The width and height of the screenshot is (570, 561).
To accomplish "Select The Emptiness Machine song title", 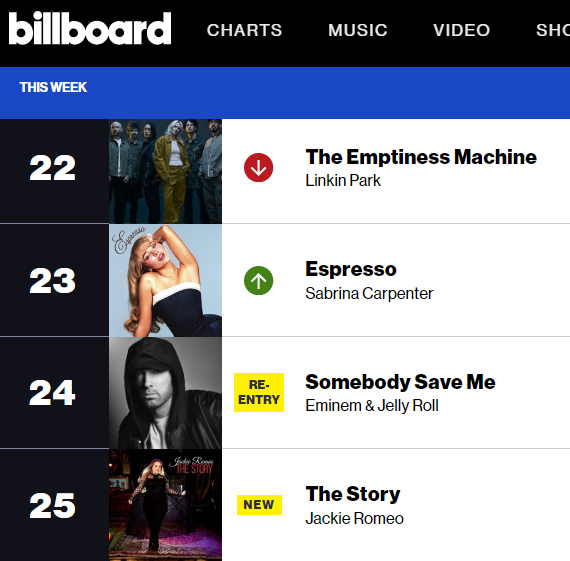I will [421, 157].
